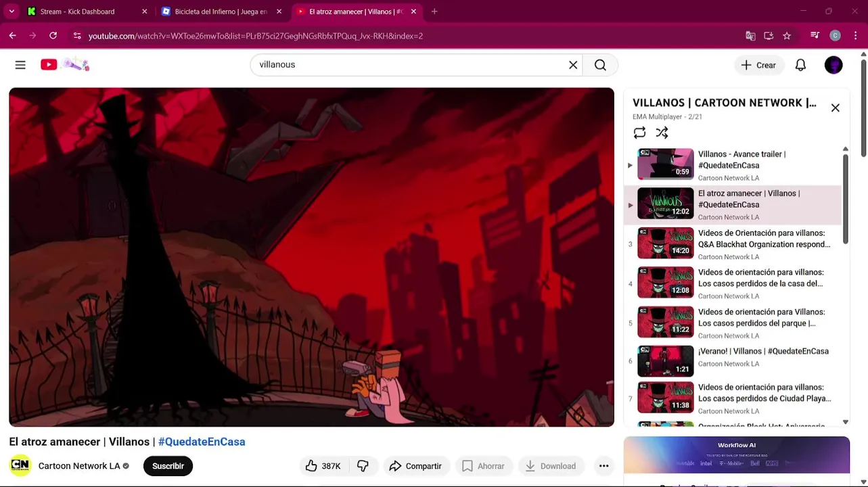
Task: Open 'Los casos perdidos de Ciudad Playa' video
Action: click(x=764, y=393)
